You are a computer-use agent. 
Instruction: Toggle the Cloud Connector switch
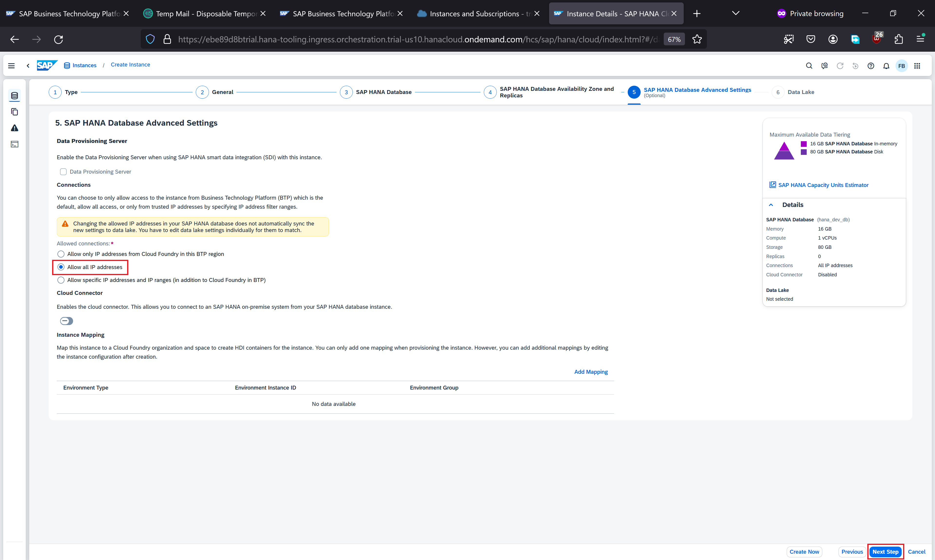point(66,321)
